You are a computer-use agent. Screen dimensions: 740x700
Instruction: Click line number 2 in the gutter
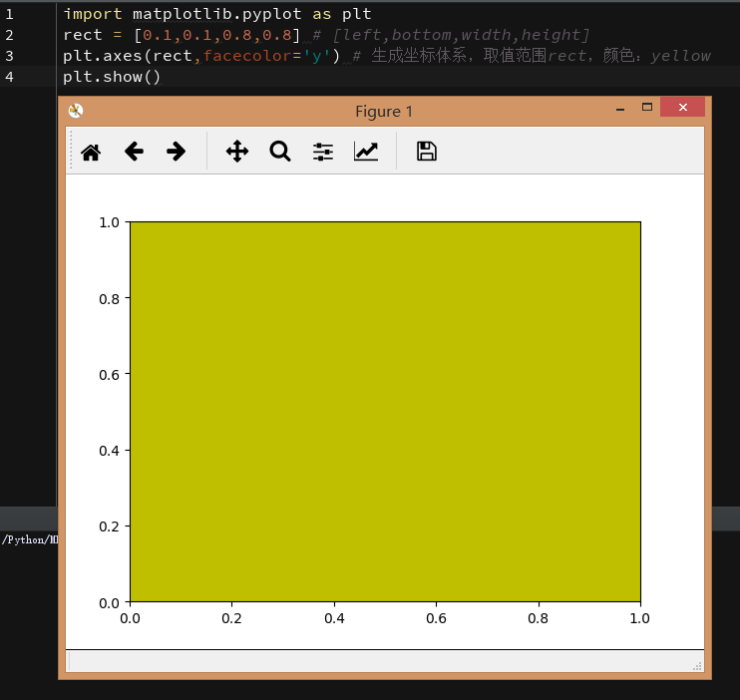pyautogui.click(x=9, y=35)
